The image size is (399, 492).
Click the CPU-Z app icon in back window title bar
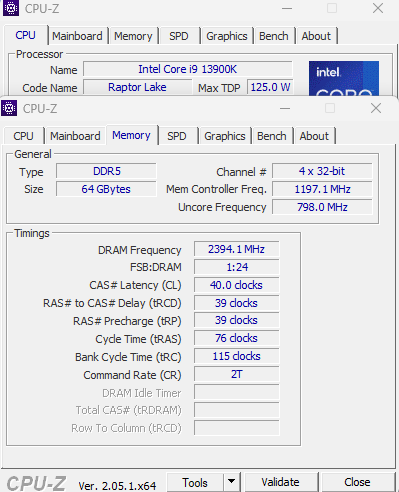pos(11,8)
